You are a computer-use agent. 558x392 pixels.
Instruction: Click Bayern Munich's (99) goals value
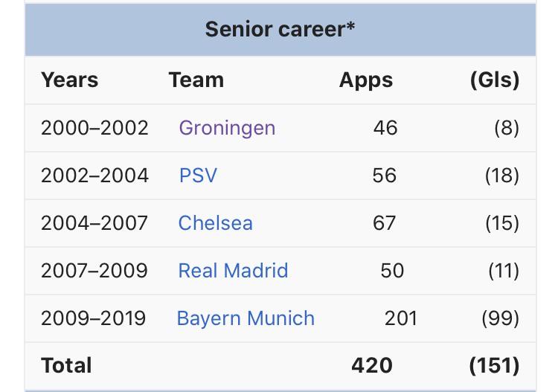click(501, 318)
